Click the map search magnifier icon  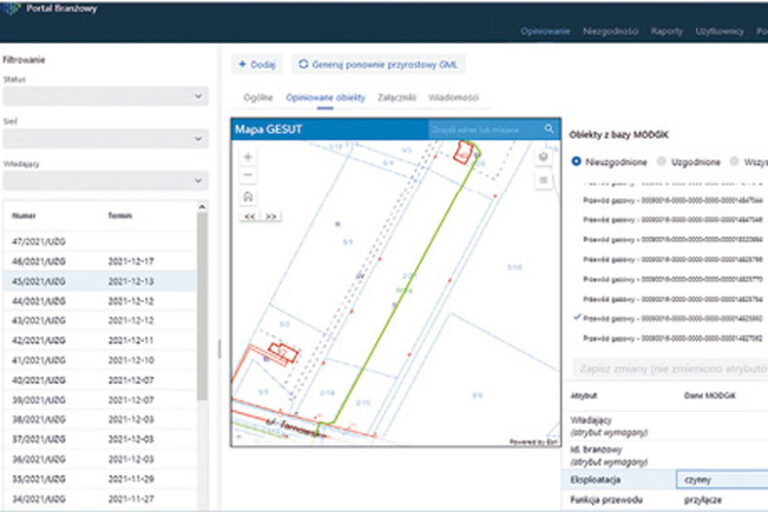pos(549,129)
